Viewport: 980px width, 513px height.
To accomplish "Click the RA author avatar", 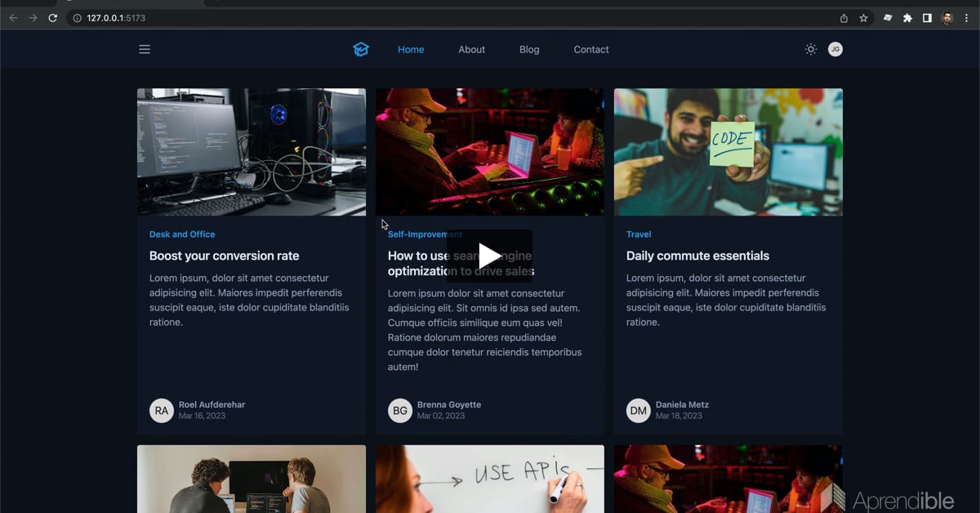I will (162, 410).
